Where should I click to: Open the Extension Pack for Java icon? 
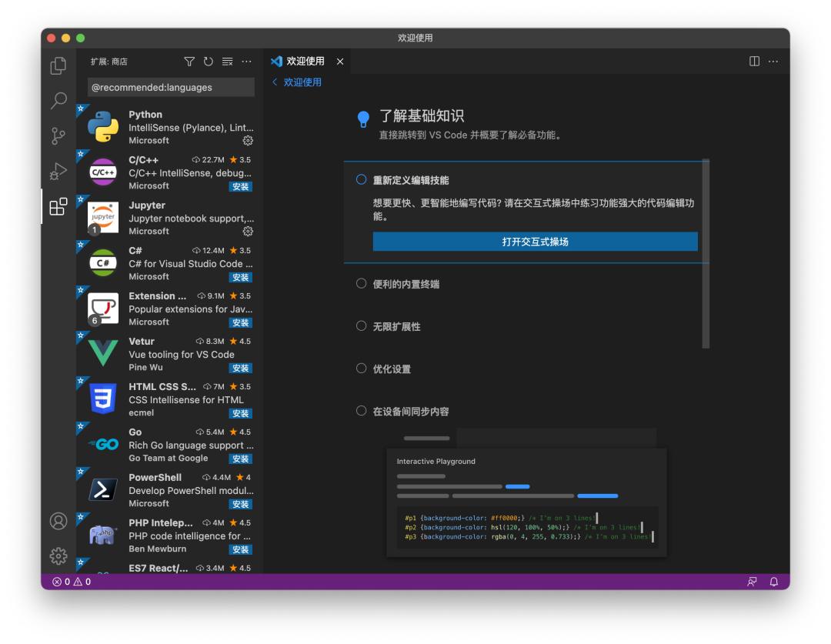coord(103,308)
